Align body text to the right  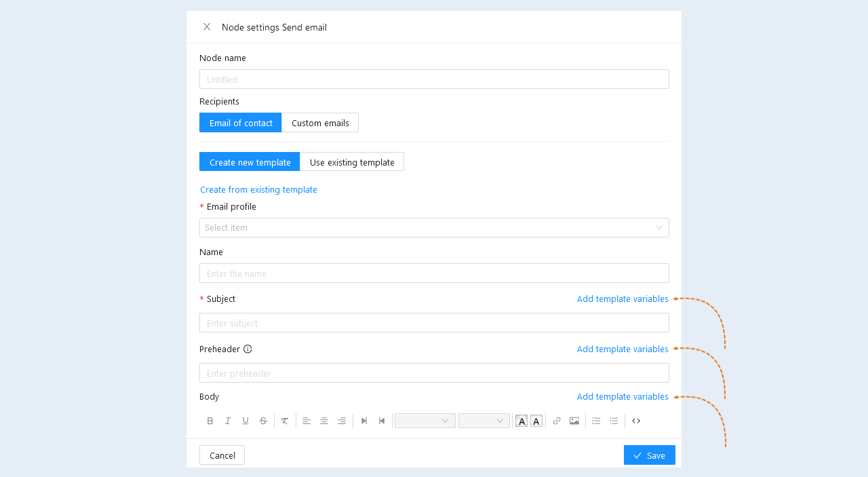tap(342, 421)
